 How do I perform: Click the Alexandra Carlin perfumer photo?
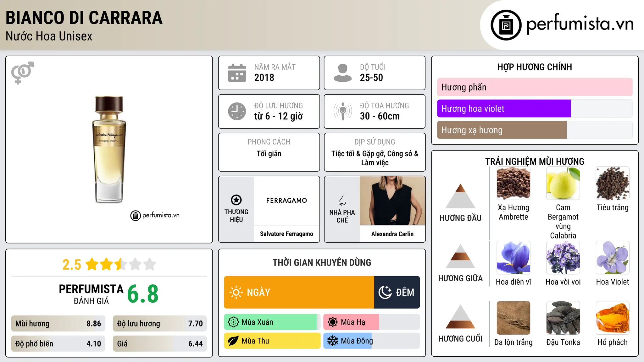pyautogui.click(x=392, y=200)
